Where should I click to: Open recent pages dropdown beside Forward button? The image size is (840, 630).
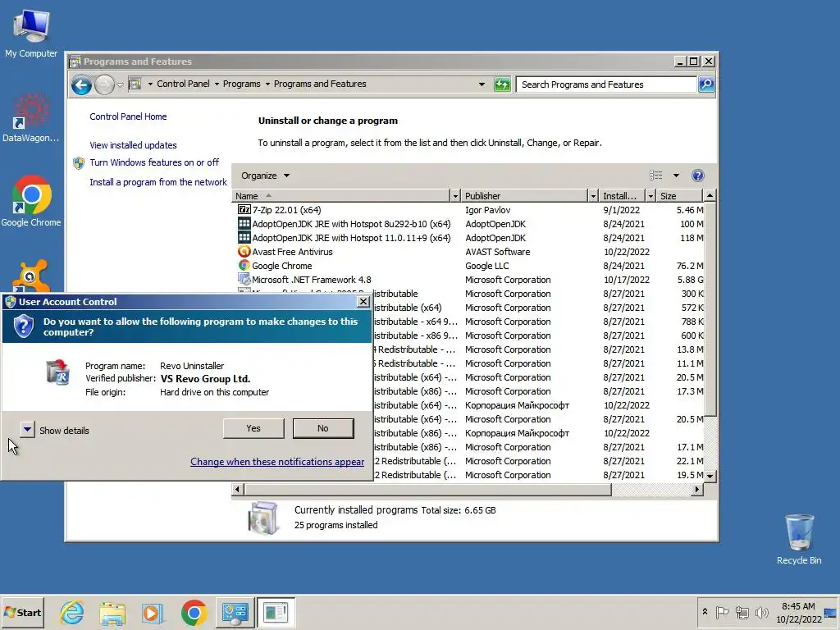tap(121, 84)
